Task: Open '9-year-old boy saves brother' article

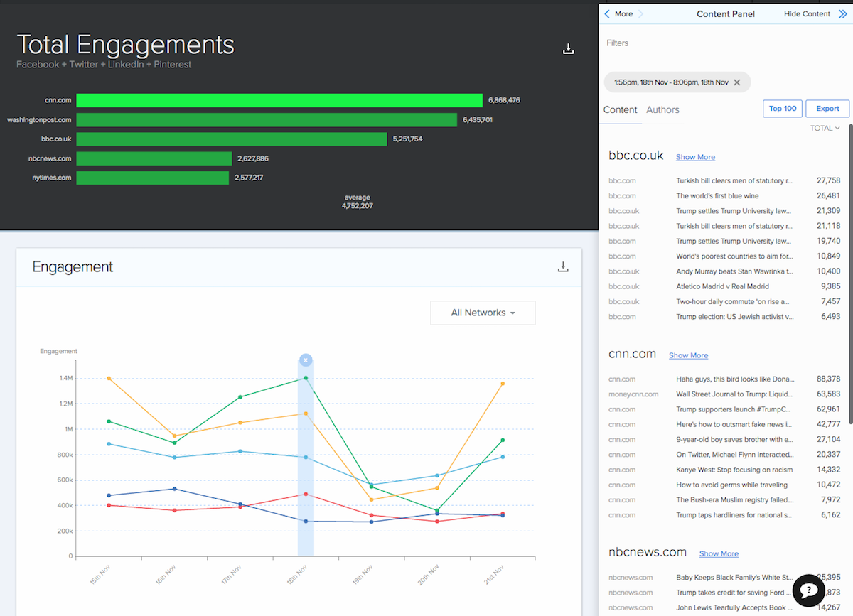Action: tap(734, 440)
